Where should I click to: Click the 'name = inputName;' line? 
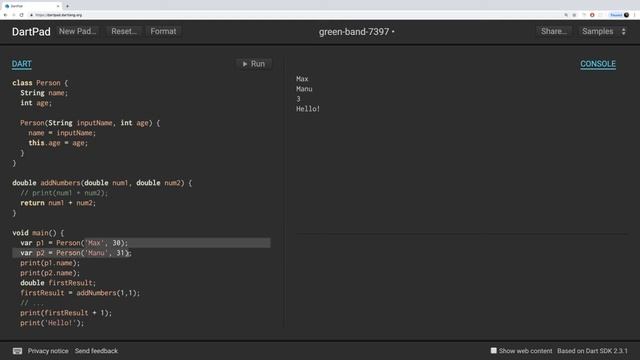[62, 133]
